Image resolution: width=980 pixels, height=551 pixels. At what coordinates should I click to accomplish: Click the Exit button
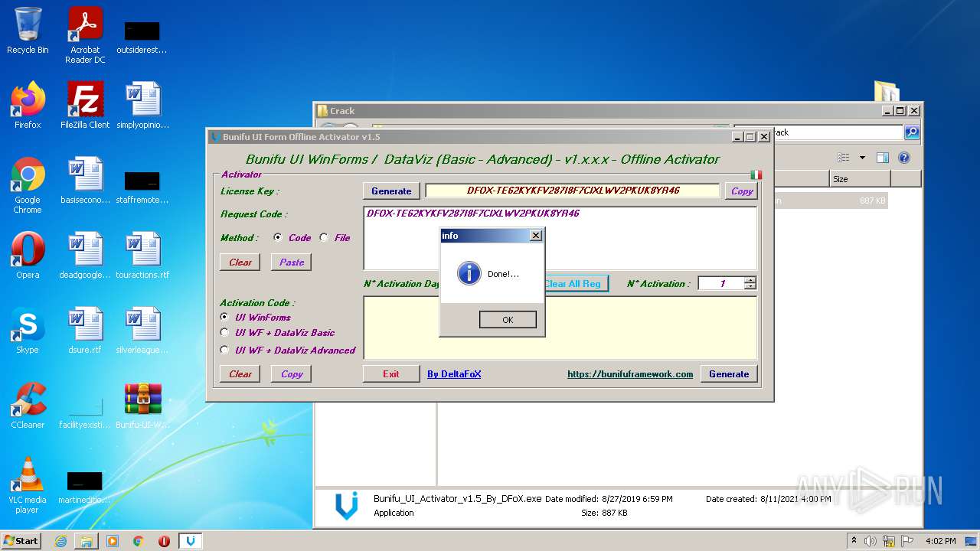pos(391,373)
